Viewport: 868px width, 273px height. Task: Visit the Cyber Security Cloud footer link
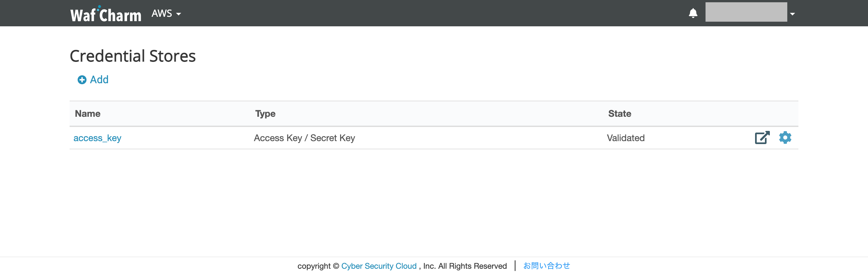click(379, 266)
